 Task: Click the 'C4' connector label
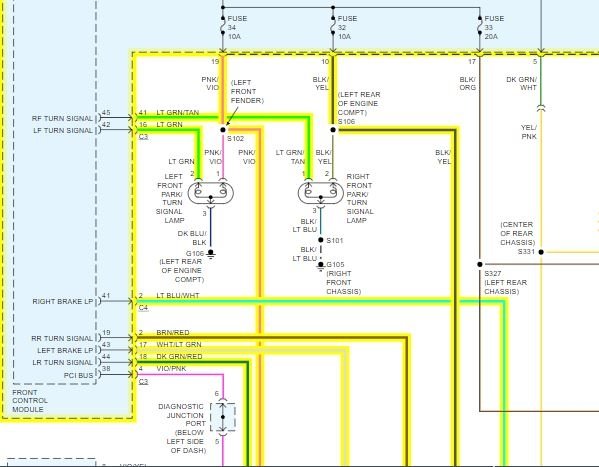click(x=143, y=308)
